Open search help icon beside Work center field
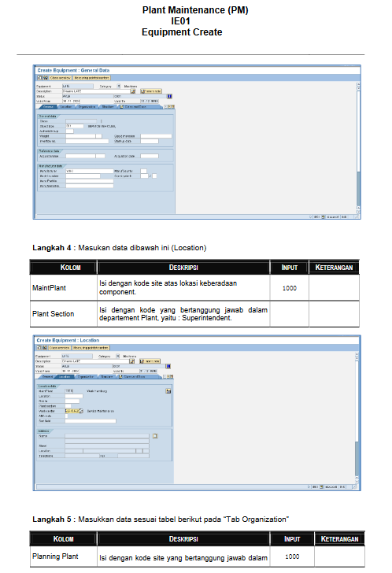Screen dimensions: 392x573 (81, 411)
